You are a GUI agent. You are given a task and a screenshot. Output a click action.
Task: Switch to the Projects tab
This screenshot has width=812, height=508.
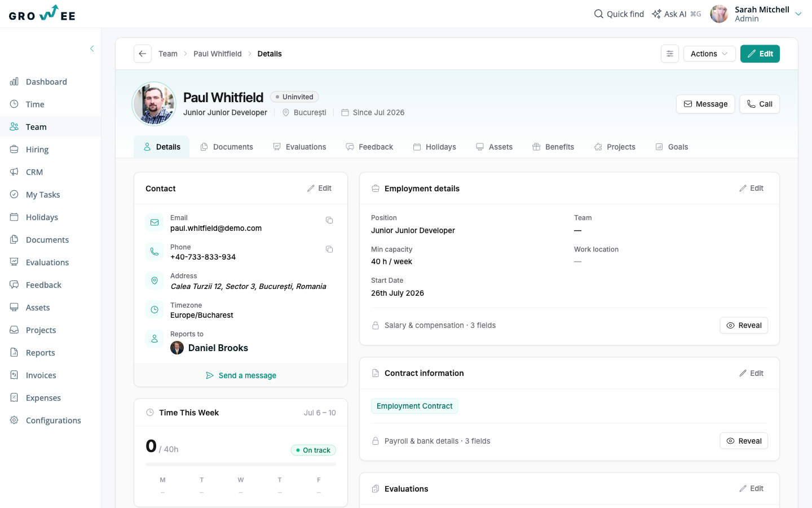(615, 147)
